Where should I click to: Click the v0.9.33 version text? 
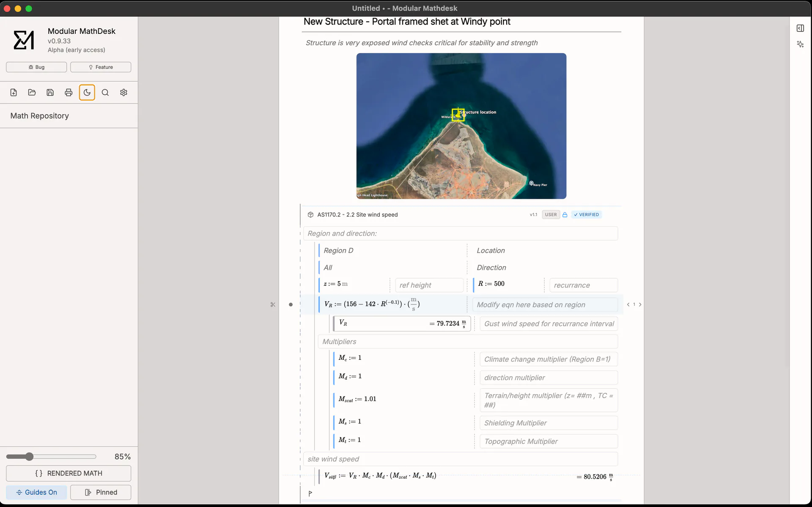59,41
